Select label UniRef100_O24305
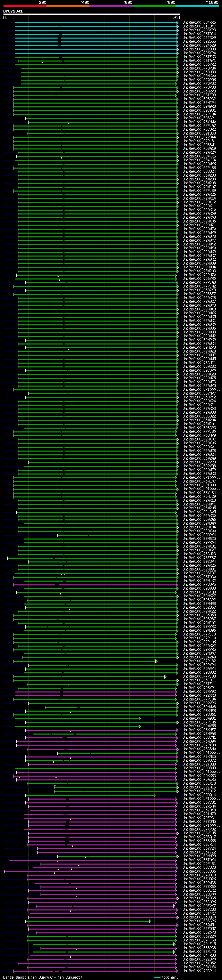 click(x=199, y=512)
